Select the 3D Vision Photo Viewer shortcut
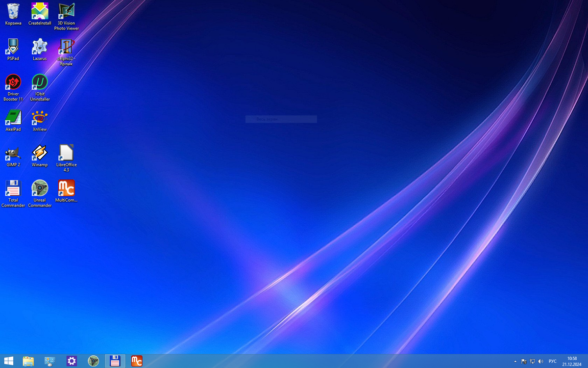This screenshot has height=368, width=588. pos(66,17)
